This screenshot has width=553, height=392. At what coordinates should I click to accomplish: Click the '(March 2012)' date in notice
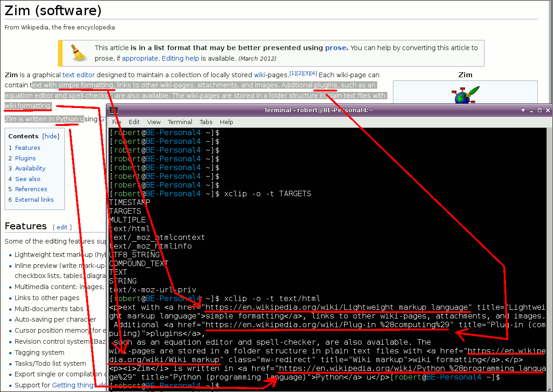pyautogui.click(x=257, y=58)
